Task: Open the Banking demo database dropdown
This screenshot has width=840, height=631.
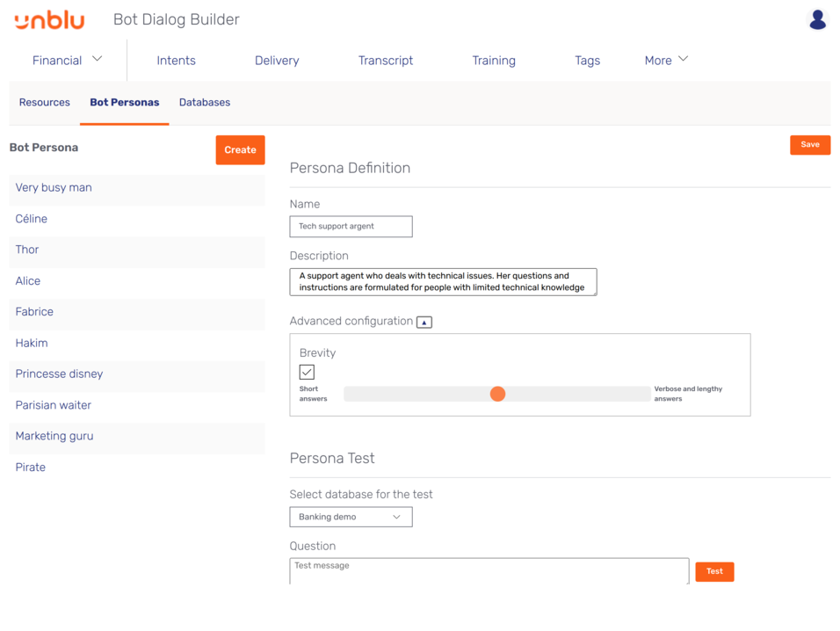Action: tap(351, 517)
